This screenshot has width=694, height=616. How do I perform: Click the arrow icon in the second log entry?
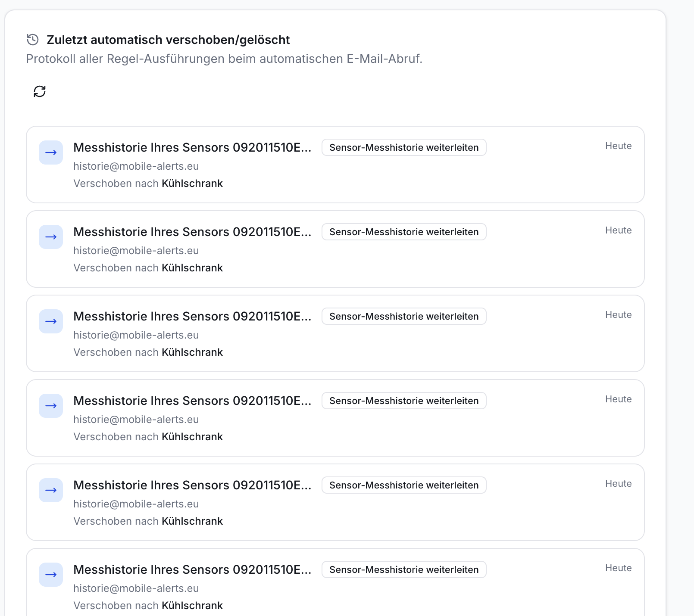coord(51,237)
